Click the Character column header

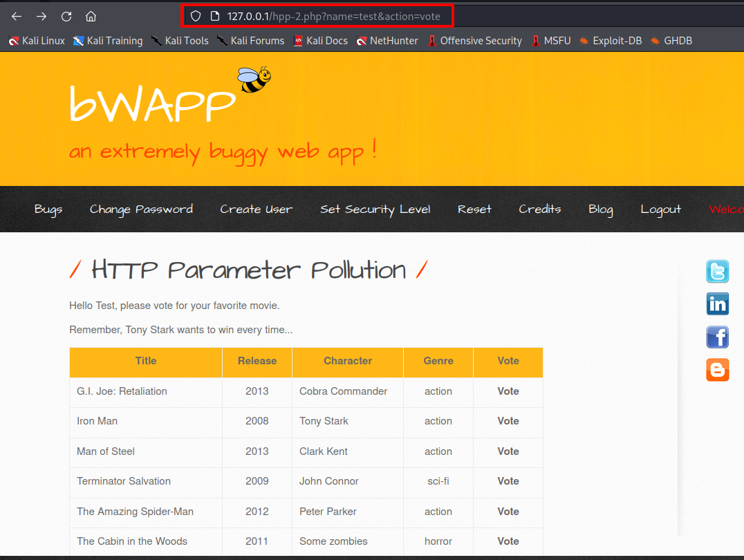coord(348,361)
